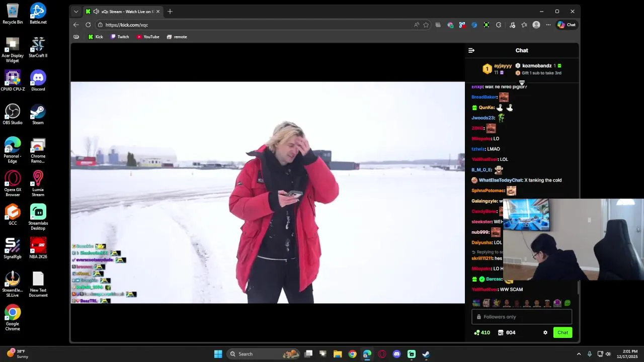Select the xQc Stream Kick tab

click(x=123, y=12)
